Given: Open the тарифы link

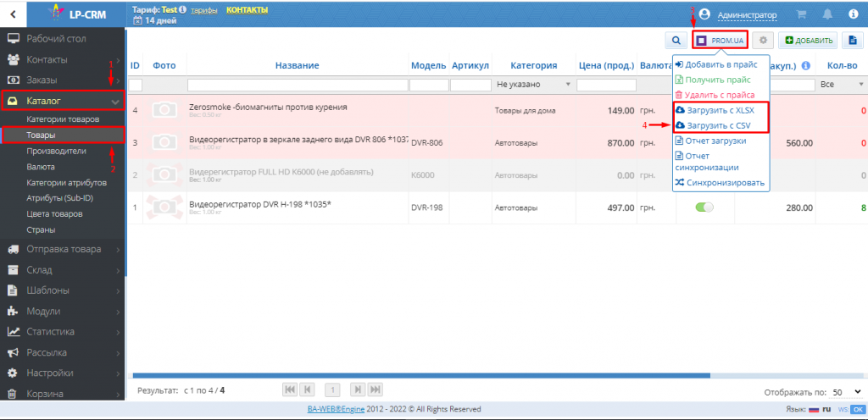Looking at the screenshot, I should click(x=204, y=10).
